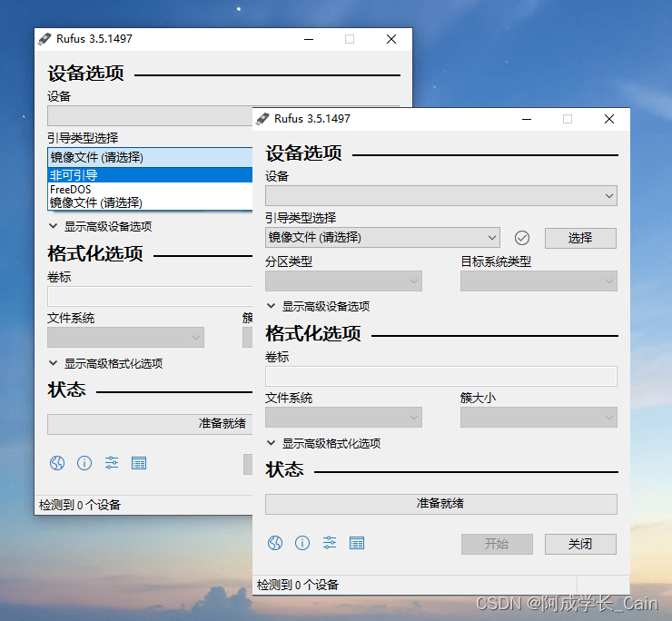
Task: Expand 显示高级格式化选项 in back window
Action: coord(106,363)
